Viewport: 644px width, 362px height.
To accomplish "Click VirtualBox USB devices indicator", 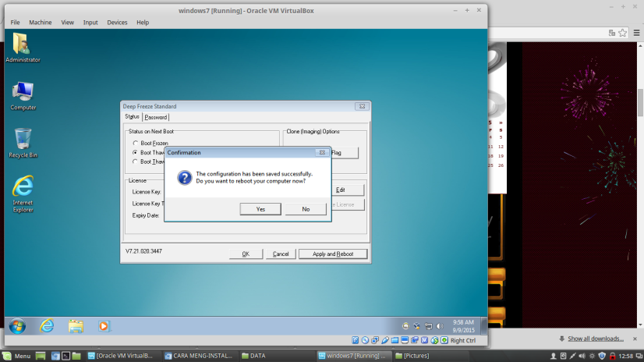I will [x=385, y=340].
